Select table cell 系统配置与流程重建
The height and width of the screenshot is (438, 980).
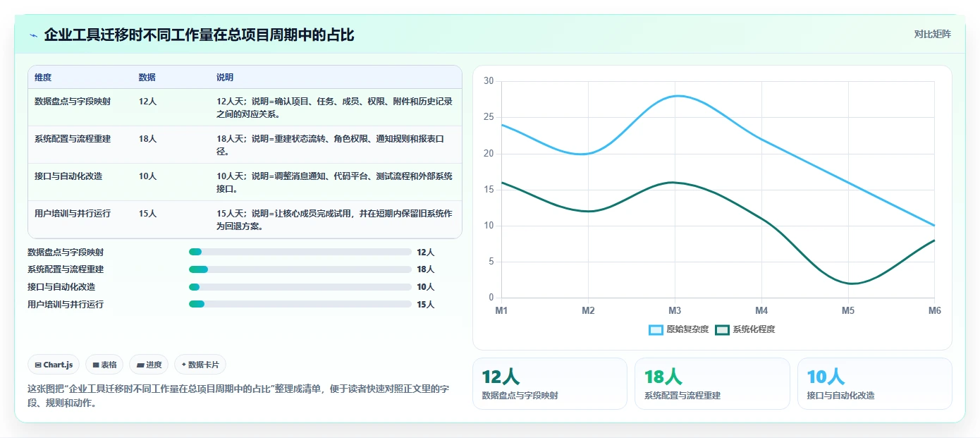(x=73, y=139)
